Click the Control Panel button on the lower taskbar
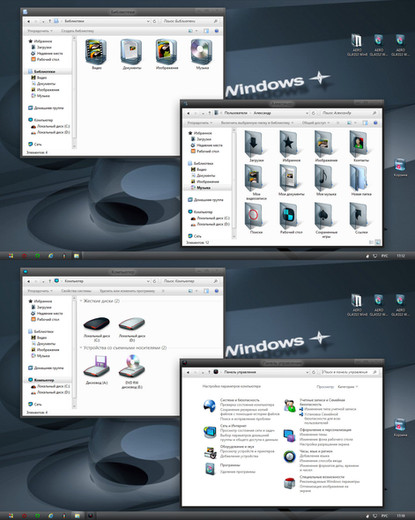 pos(90,516)
